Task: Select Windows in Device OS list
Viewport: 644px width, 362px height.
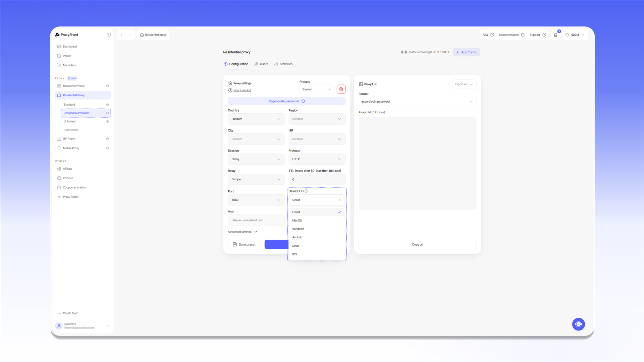Action: tap(317, 229)
